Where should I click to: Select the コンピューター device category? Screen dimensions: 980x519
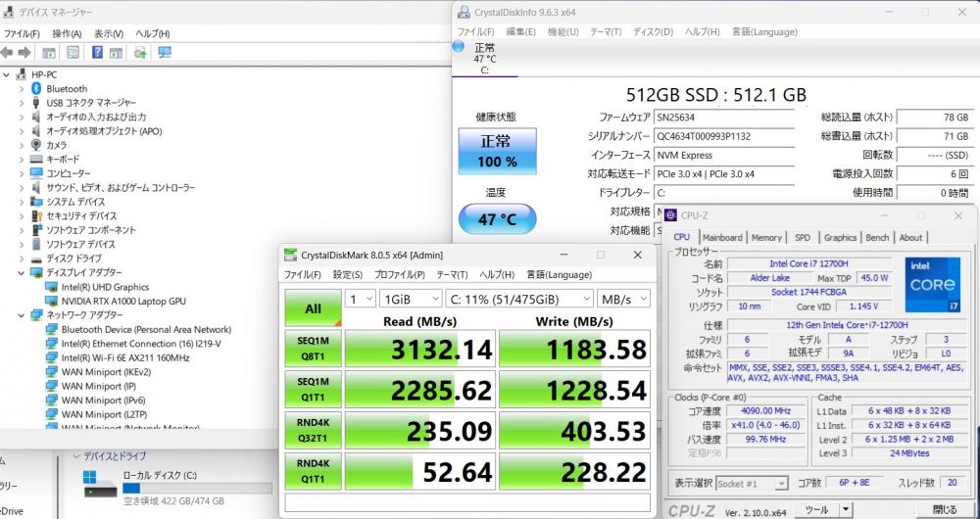(69, 173)
